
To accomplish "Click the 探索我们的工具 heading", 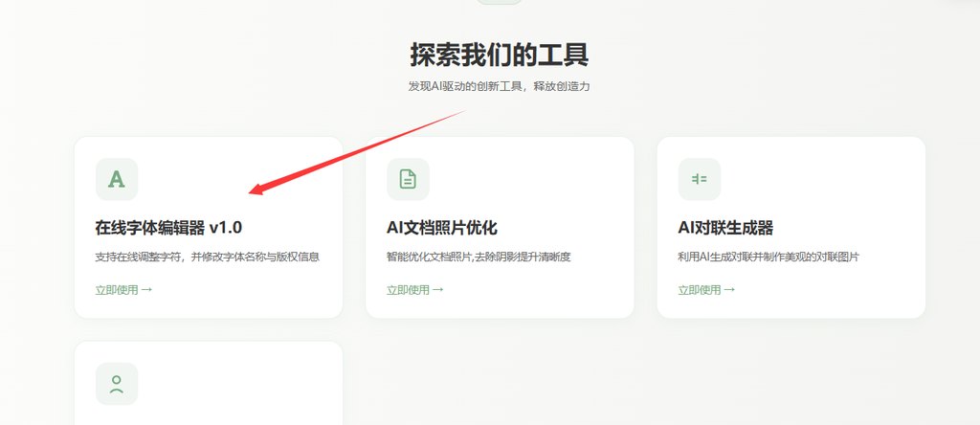I will [x=500, y=55].
